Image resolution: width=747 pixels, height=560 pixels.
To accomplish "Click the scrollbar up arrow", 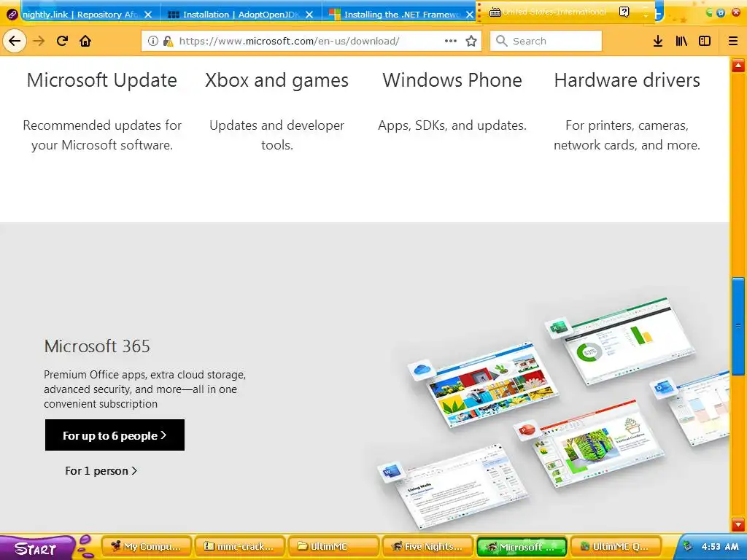I will pos(738,65).
